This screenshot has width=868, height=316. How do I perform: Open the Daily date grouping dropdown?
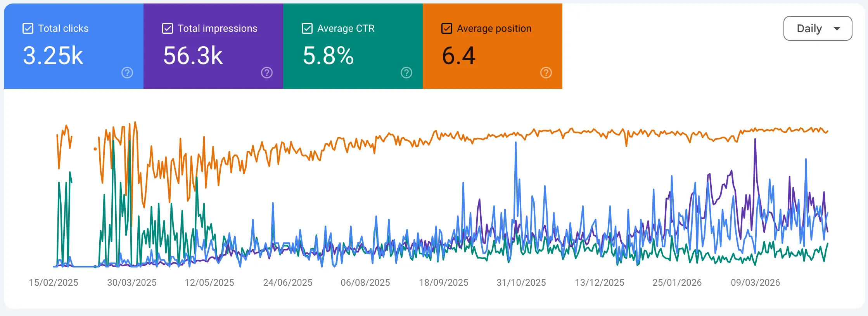(818, 28)
